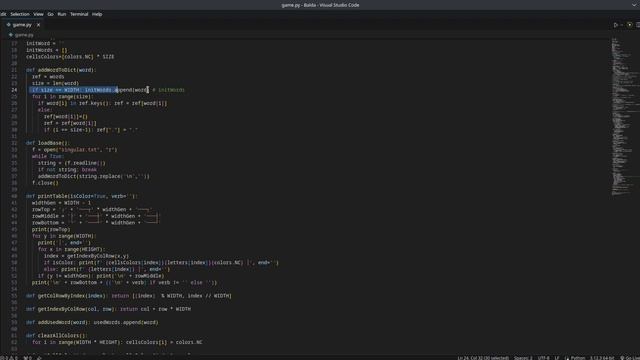Change the Spaces indentation setting
This screenshot has height=360, width=640.
pos(522,358)
